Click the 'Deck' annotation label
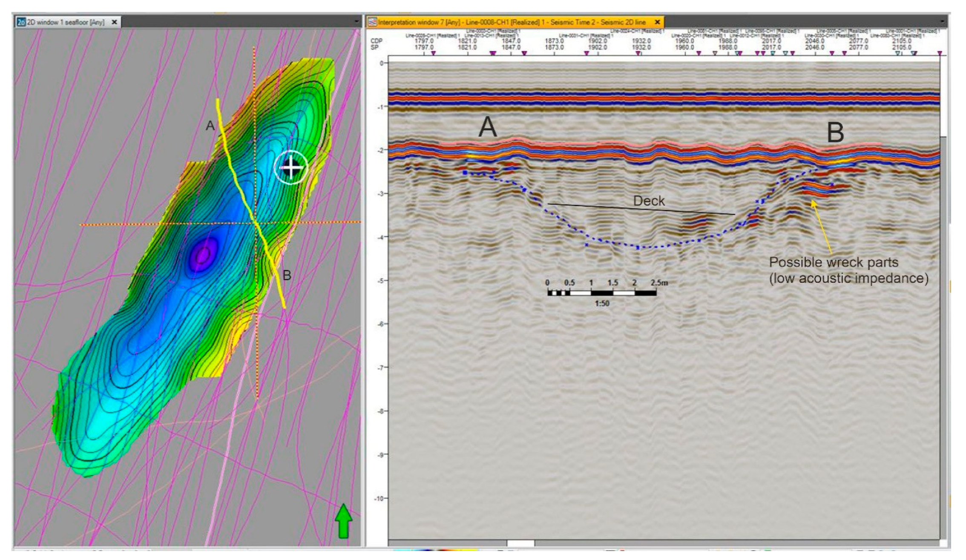 [x=649, y=201]
